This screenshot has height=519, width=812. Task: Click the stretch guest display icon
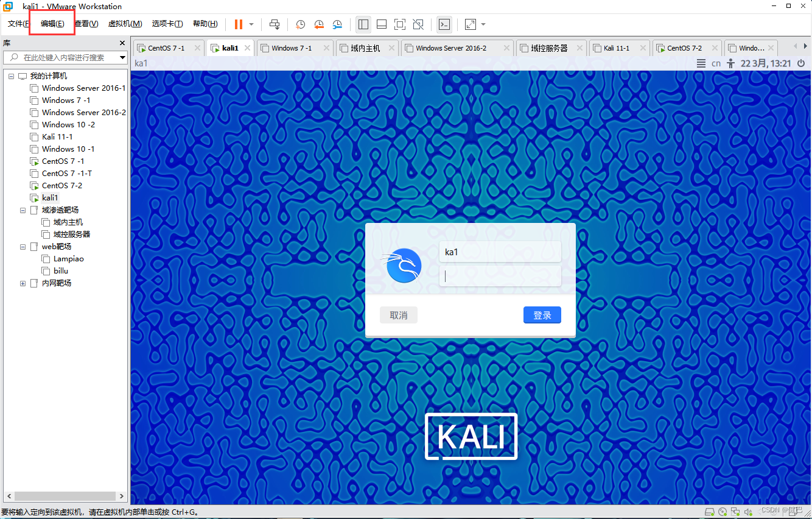click(471, 24)
